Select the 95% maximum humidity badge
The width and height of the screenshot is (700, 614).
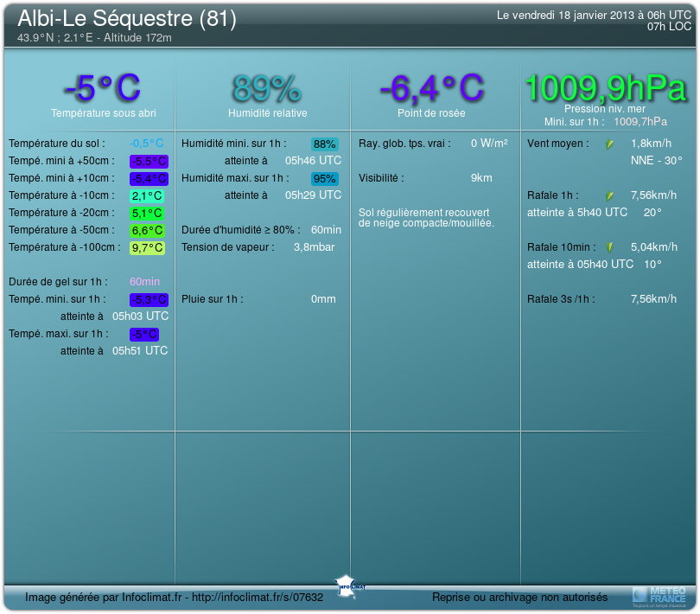pyautogui.click(x=325, y=178)
